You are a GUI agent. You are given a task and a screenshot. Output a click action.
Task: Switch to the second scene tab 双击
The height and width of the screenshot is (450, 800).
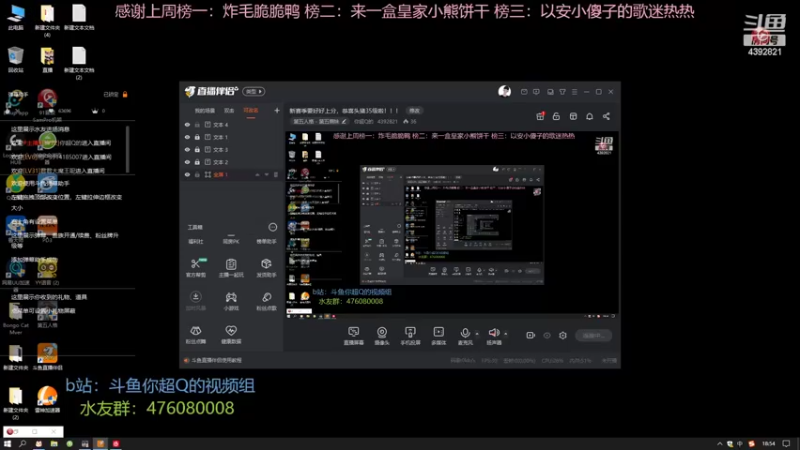tap(229, 111)
